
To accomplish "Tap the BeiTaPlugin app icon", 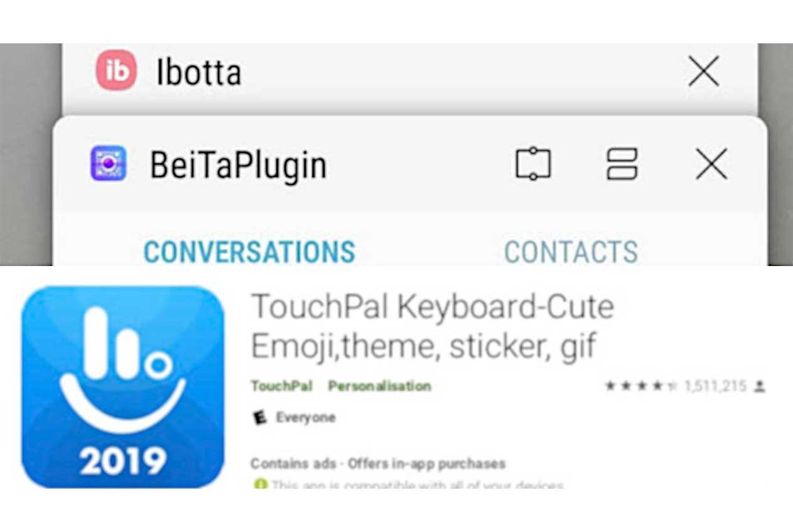I will coord(108,164).
